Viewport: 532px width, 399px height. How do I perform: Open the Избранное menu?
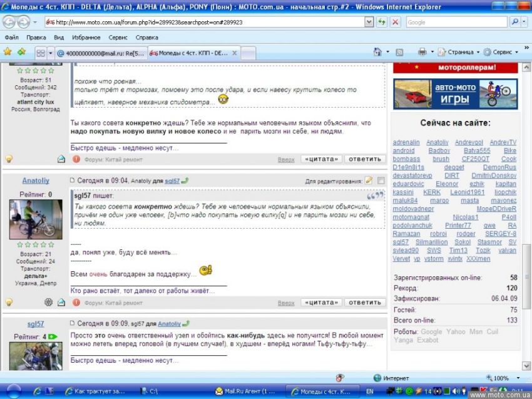[86, 38]
